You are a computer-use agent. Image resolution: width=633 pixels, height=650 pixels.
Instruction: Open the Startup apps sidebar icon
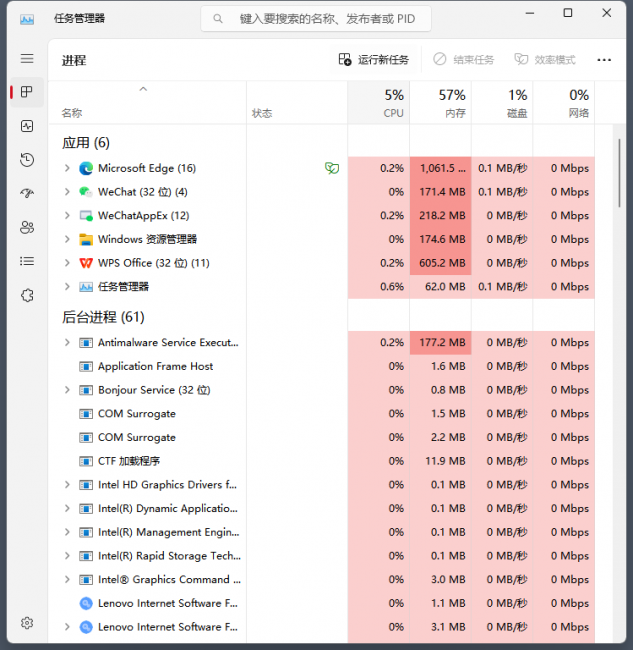click(x=27, y=193)
